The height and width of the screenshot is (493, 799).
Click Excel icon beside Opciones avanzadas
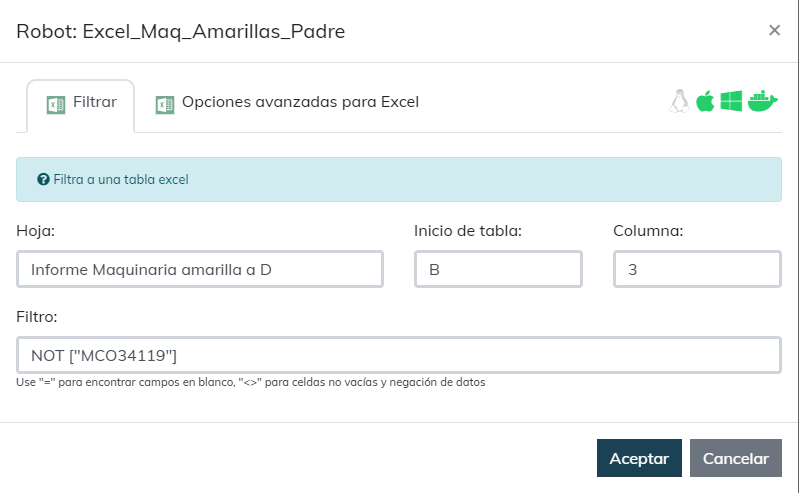(x=165, y=103)
